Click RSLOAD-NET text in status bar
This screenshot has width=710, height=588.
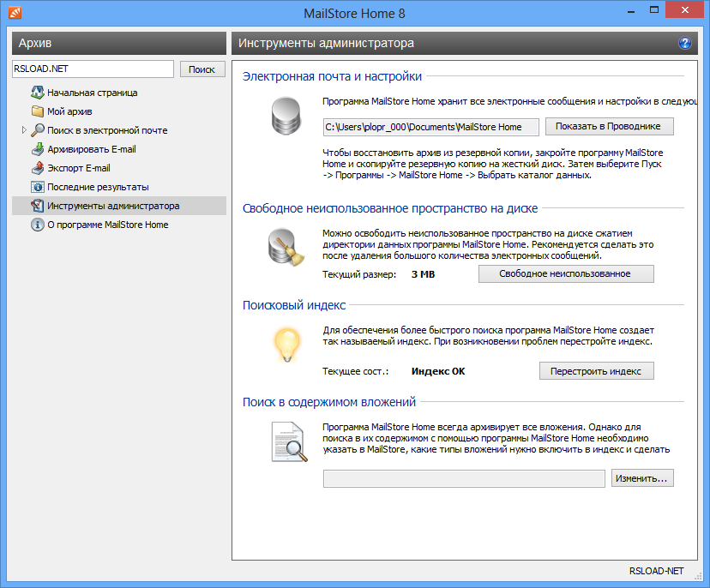pos(656,571)
